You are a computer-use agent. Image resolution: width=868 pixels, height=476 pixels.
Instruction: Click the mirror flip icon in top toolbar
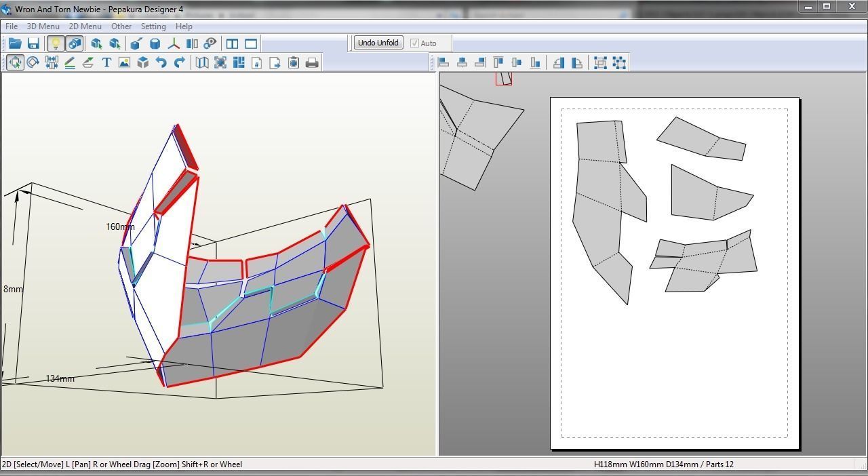coord(192,43)
